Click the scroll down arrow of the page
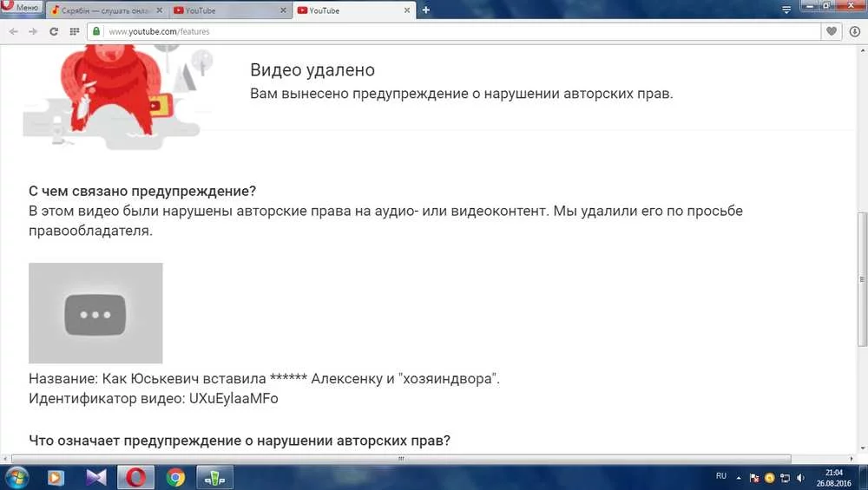The width and height of the screenshot is (868, 490). click(x=863, y=448)
